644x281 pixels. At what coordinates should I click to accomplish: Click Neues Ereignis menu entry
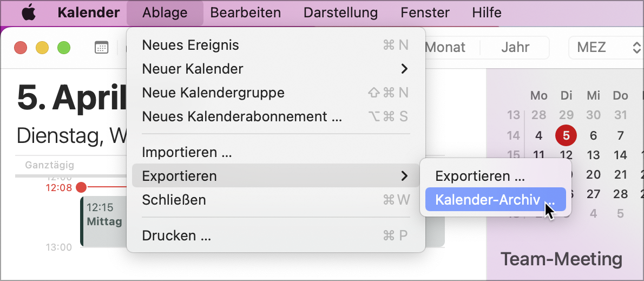(x=190, y=45)
